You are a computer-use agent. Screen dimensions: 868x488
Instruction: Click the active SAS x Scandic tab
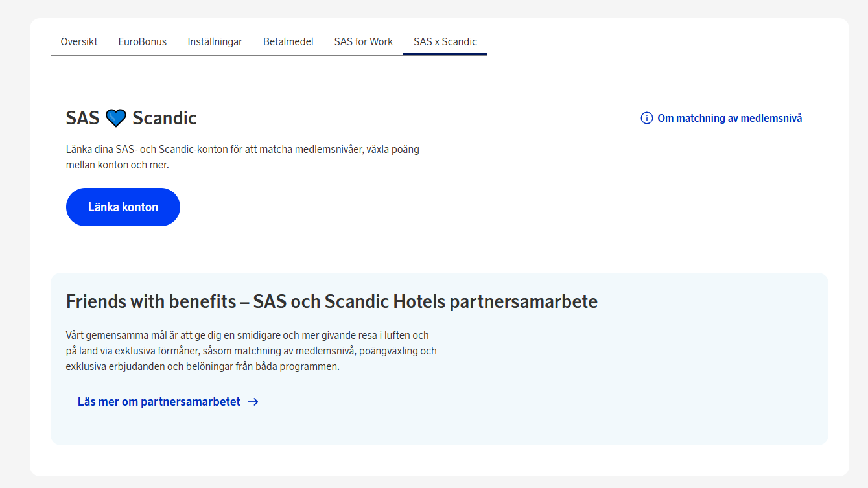click(445, 41)
